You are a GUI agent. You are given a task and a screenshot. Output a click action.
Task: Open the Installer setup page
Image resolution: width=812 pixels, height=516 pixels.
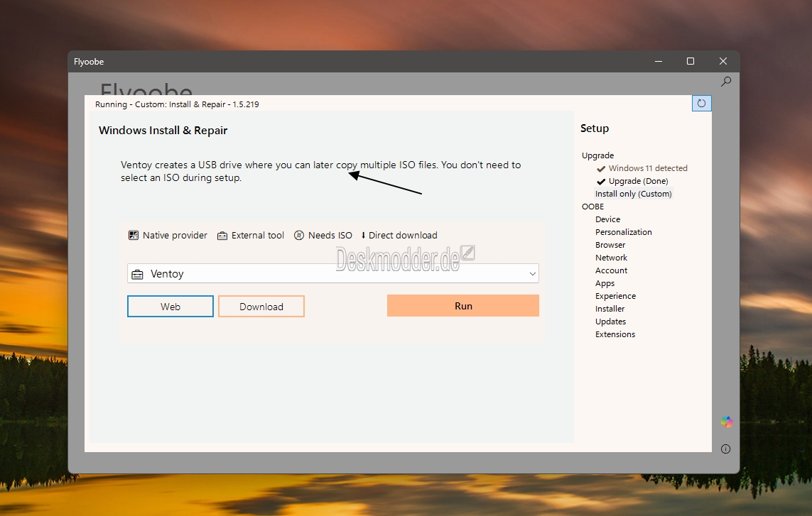click(x=610, y=309)
